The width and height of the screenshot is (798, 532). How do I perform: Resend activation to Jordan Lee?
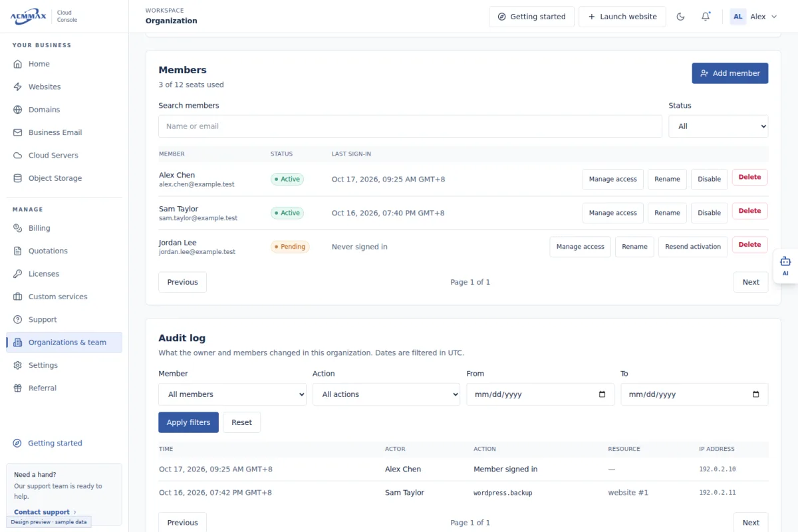tap(693, 247)
